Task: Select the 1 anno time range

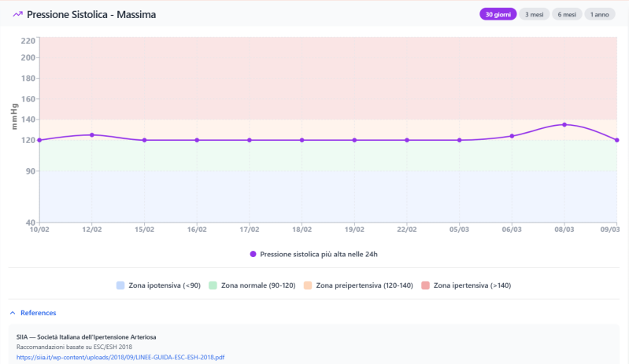Action: (x=600, y=14)
